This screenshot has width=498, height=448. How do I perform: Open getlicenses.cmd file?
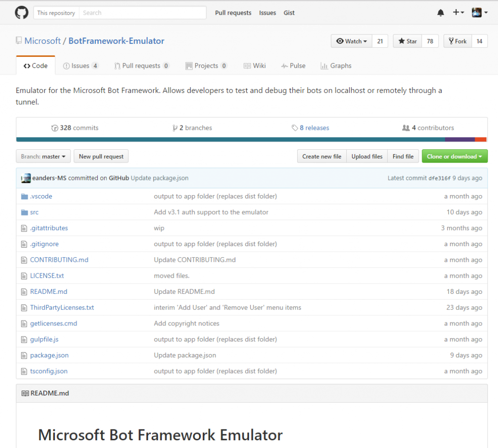[53, 323]
